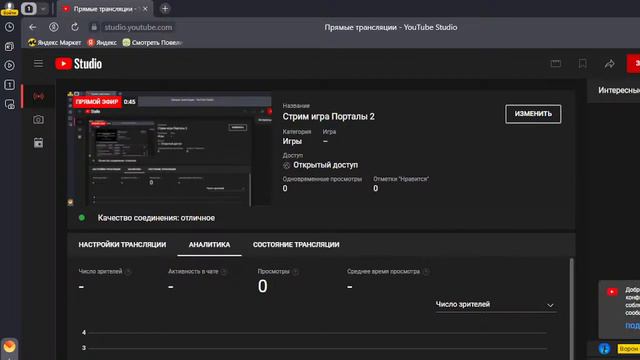Open the Смотреть Повел bookmark
This screenshot has height=360, width=640.
point(152,42)
